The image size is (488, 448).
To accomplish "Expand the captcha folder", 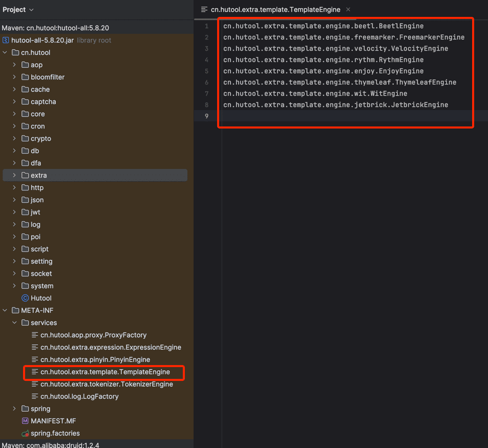I will pyautogui.click(x=14, y=102).
